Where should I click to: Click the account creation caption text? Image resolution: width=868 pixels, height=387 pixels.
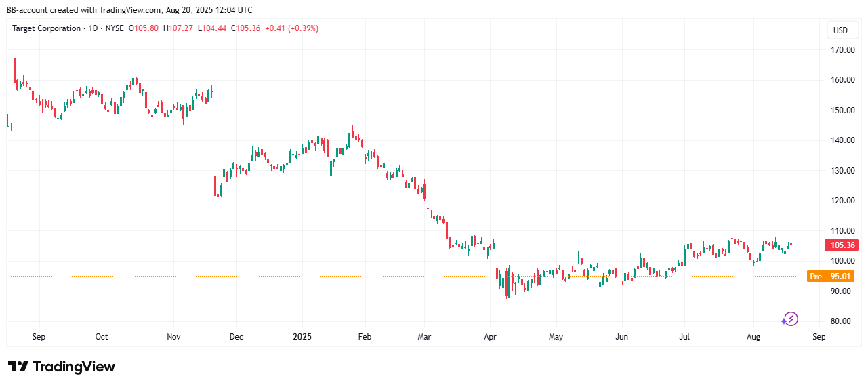click(129, 9)
